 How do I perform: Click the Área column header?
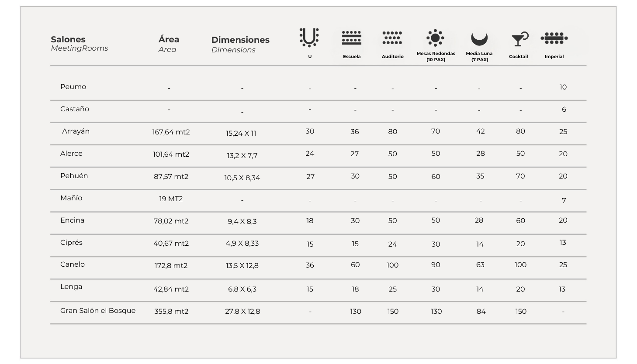pyautogui.click(x=169, y=39)
